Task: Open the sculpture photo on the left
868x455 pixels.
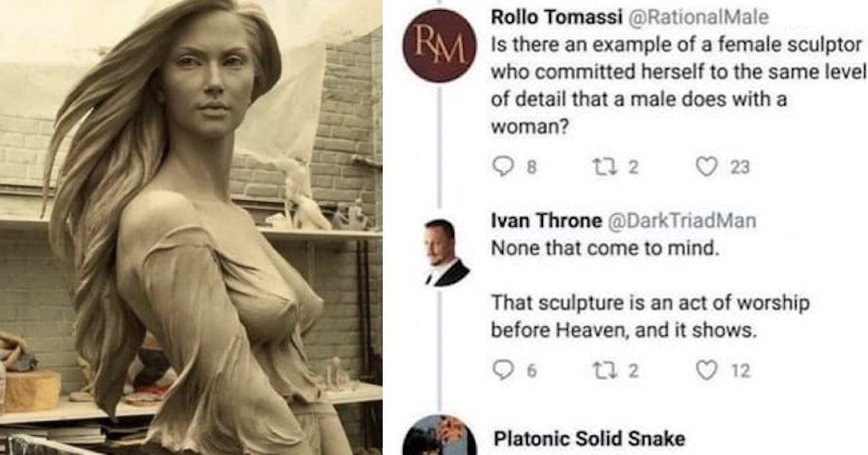Action: tap(191, 227)
